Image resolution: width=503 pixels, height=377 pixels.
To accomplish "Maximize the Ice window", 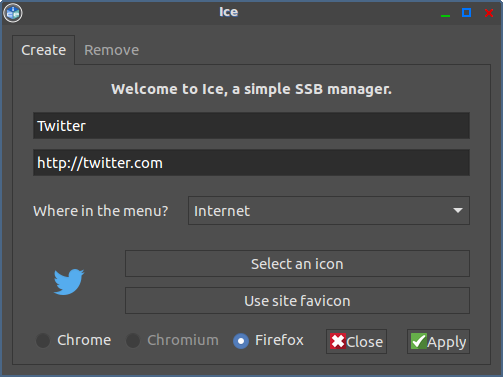I will click(466, 13).
